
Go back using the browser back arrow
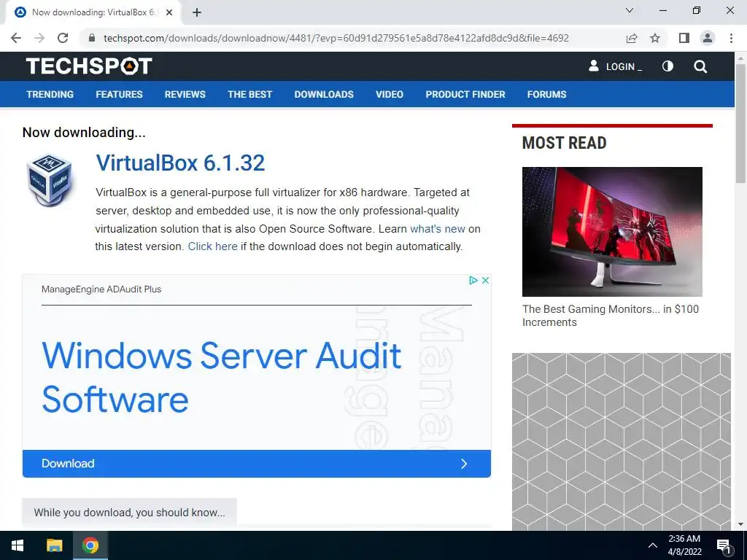coord(16,38)
